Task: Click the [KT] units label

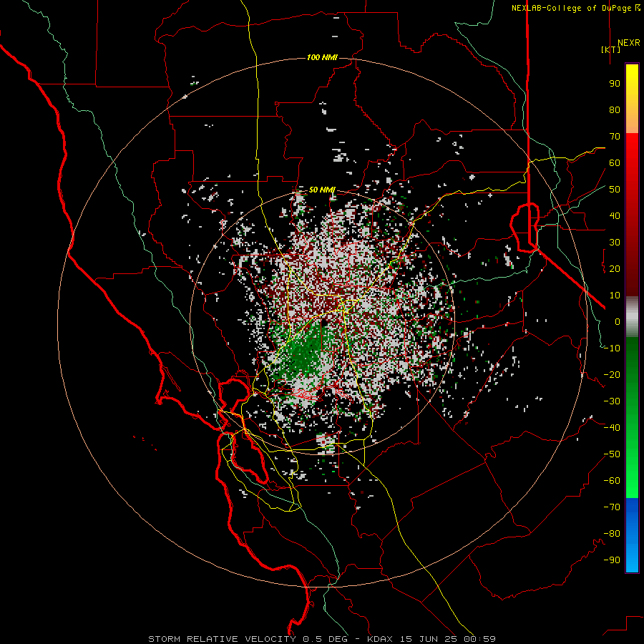Action: (610, 49)
